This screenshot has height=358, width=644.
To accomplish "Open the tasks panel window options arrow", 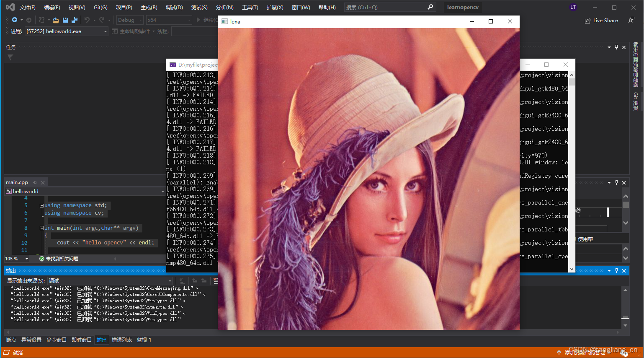I will click(609, 47).
